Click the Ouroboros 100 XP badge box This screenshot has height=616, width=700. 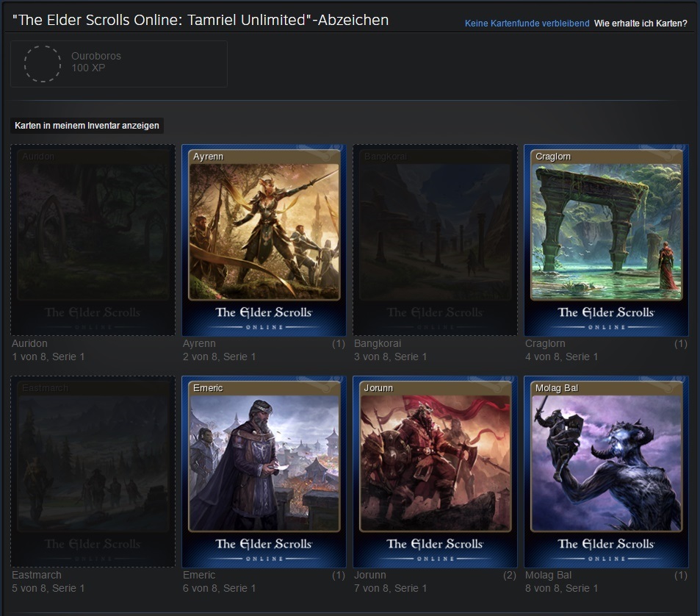[x=119, y=64]
